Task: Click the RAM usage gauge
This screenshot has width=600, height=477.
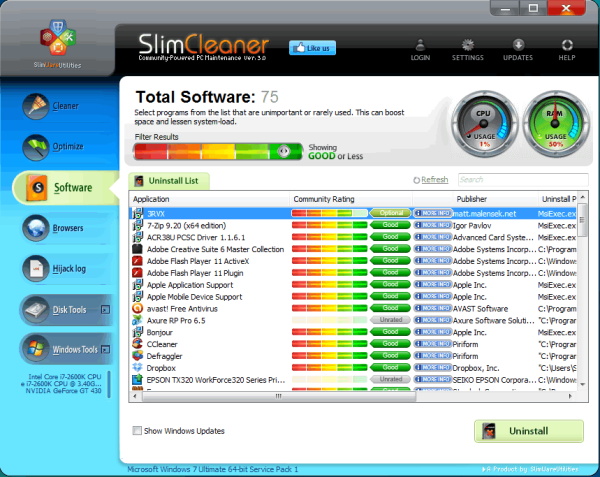Action: click(556, 124)
